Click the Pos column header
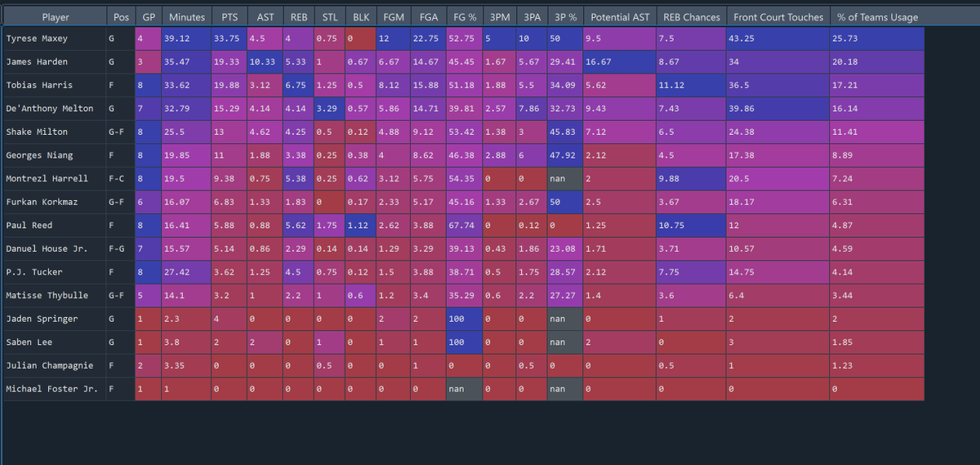Viewport: 980px width, 465px height. (x=121, y=17)
